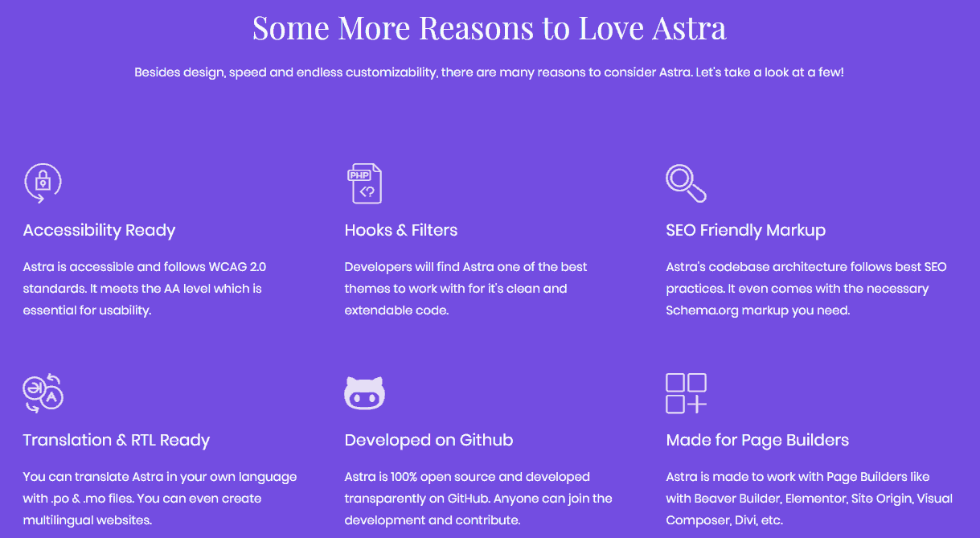Click the WCAG 2.0 standards description paragraph

pos(143,288)
